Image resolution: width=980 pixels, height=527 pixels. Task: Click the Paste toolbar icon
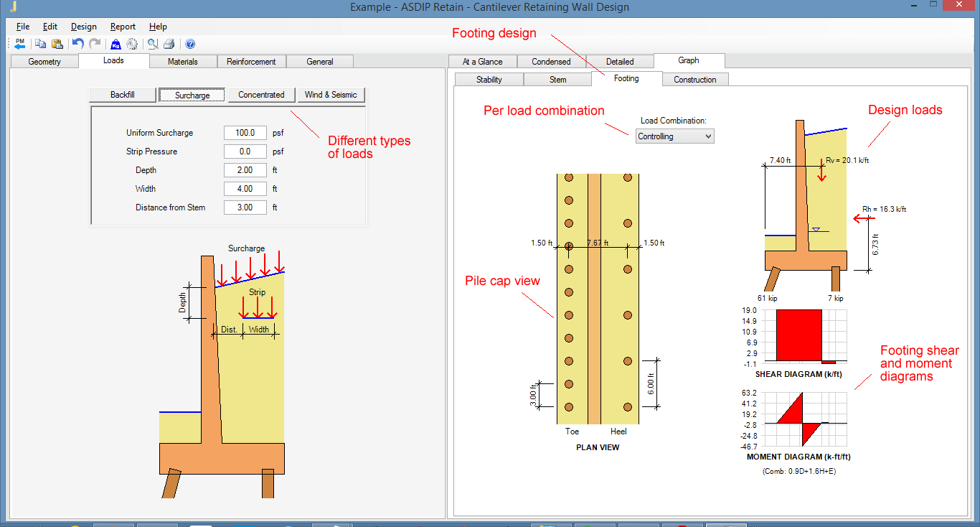pyautogui.click(x=57, y=43)
